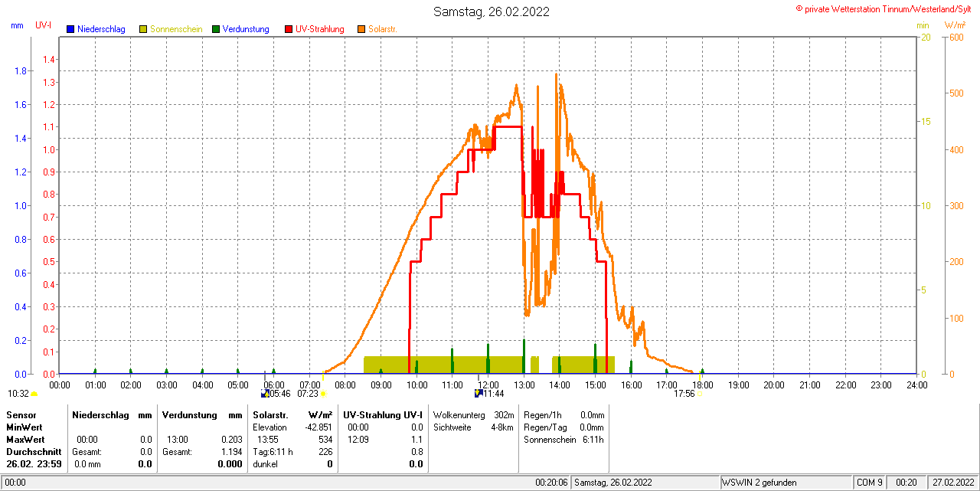Select the UV-Strahlung legend label
Image resolution: width=980 pixels, height=491 pixels.
(x=321, y=29)
